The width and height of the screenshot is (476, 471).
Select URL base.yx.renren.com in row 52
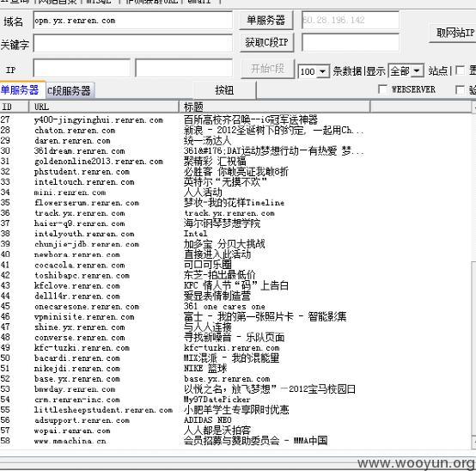(77, 379)
